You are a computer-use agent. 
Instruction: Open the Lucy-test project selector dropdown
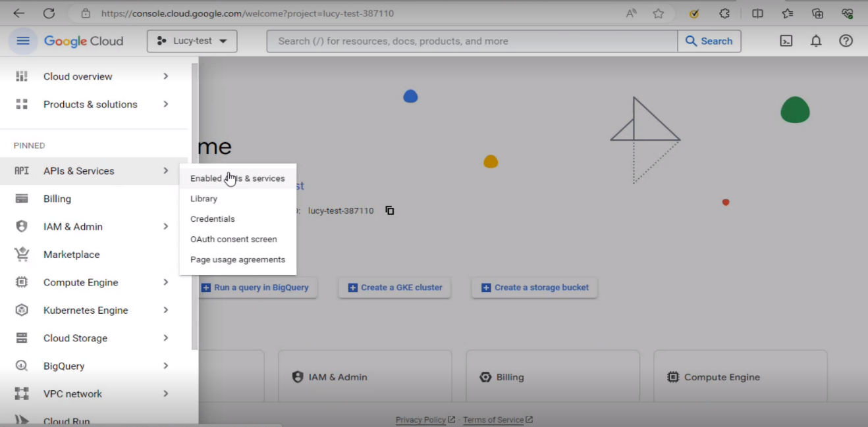click(192, 41)
